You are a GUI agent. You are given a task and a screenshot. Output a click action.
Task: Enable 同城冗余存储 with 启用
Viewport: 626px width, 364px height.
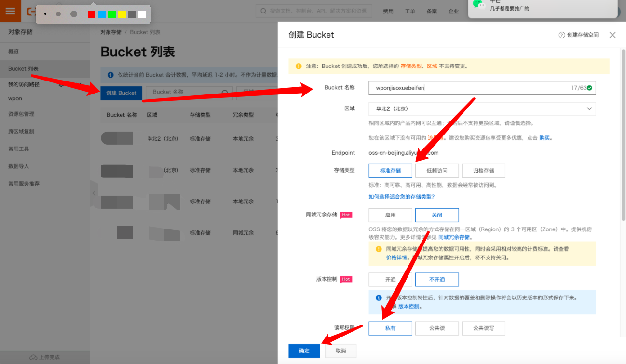(391, 215)
